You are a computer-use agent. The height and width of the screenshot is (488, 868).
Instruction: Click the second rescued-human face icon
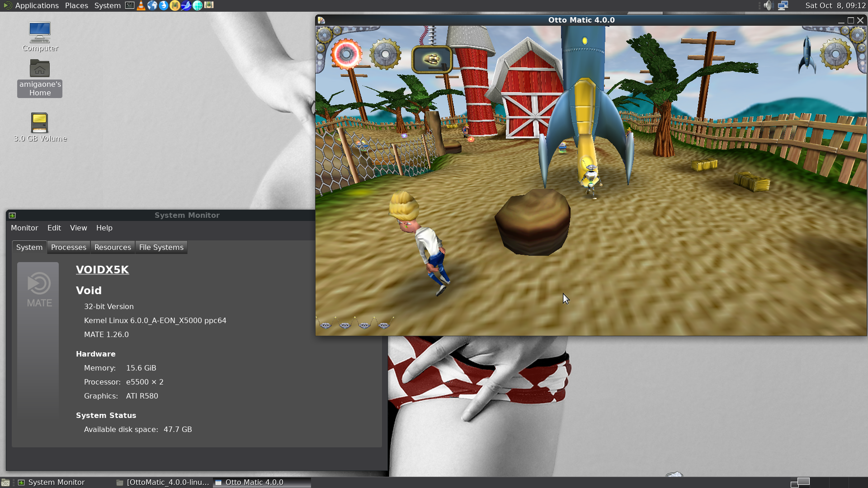click(345, 324)
